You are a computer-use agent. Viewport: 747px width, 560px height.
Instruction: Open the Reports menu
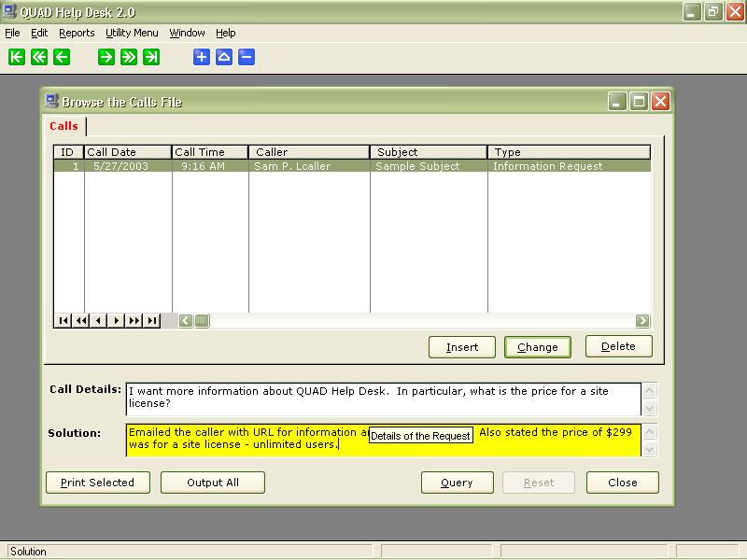click(x=77, y=33)
